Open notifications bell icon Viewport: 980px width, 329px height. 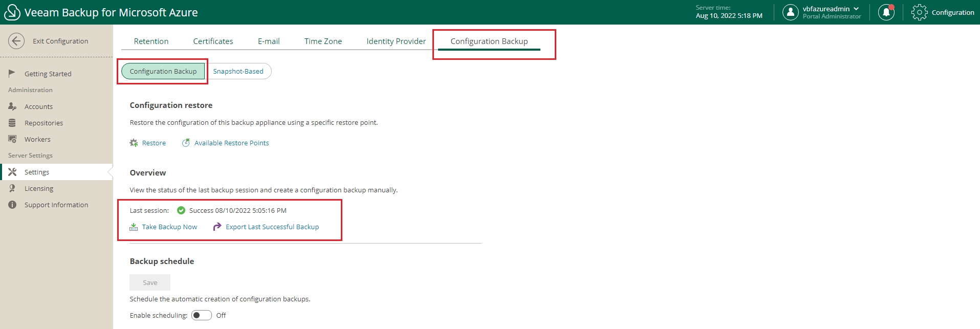click(x=886, y=12)
